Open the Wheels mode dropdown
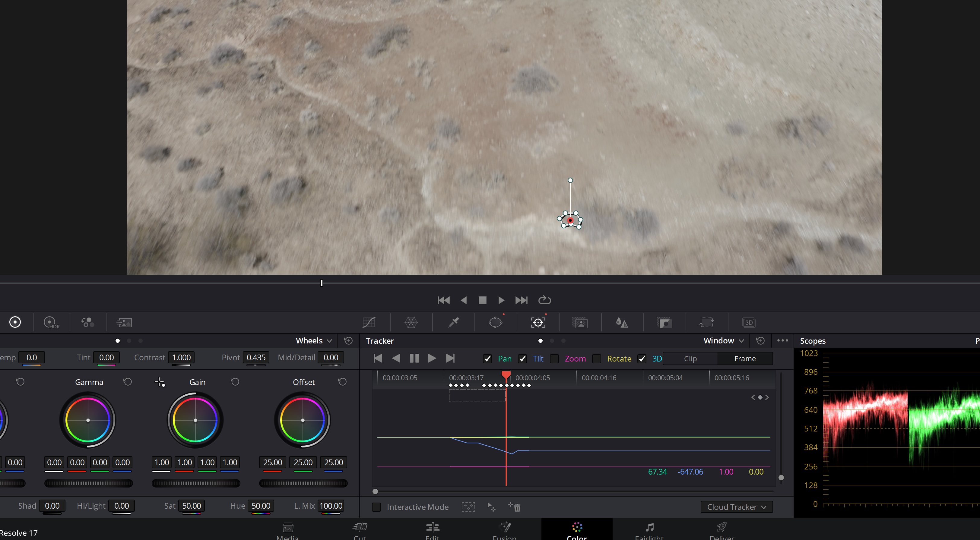The height and width of the screenshot is (540, 980). 313,341
